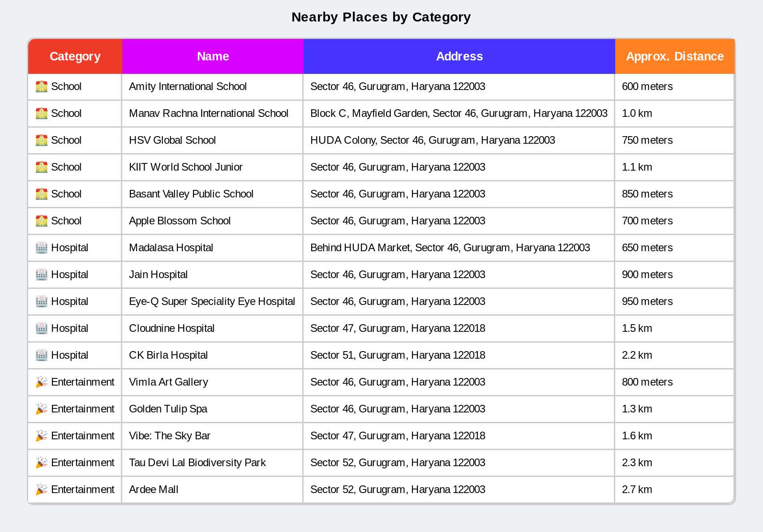Click the hospital icon in Cloudnine Hospital row

coord(42,328)
